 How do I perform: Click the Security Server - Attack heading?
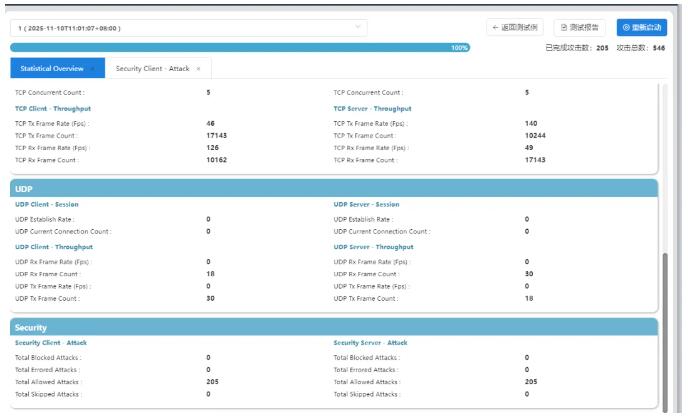coord(370,342)
